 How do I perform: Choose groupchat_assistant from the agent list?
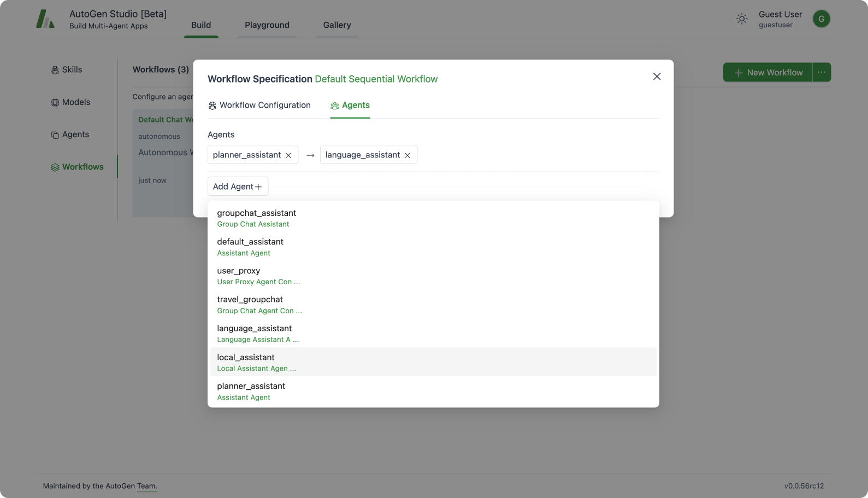(433, 218)
